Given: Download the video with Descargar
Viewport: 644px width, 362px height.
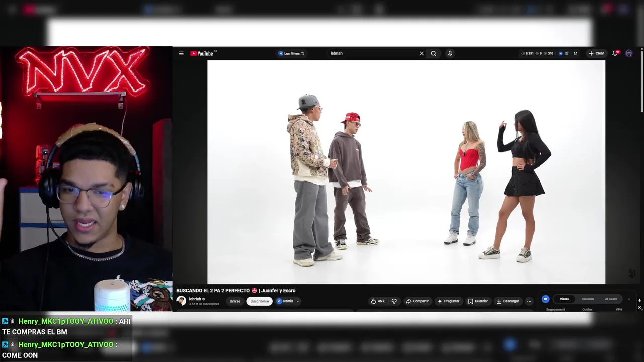Looking at the screenshot, I should pos(507,301).
